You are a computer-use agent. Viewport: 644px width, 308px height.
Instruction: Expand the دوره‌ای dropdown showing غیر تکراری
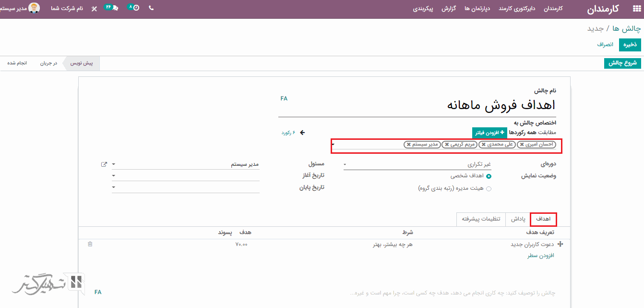coord(417,164)
